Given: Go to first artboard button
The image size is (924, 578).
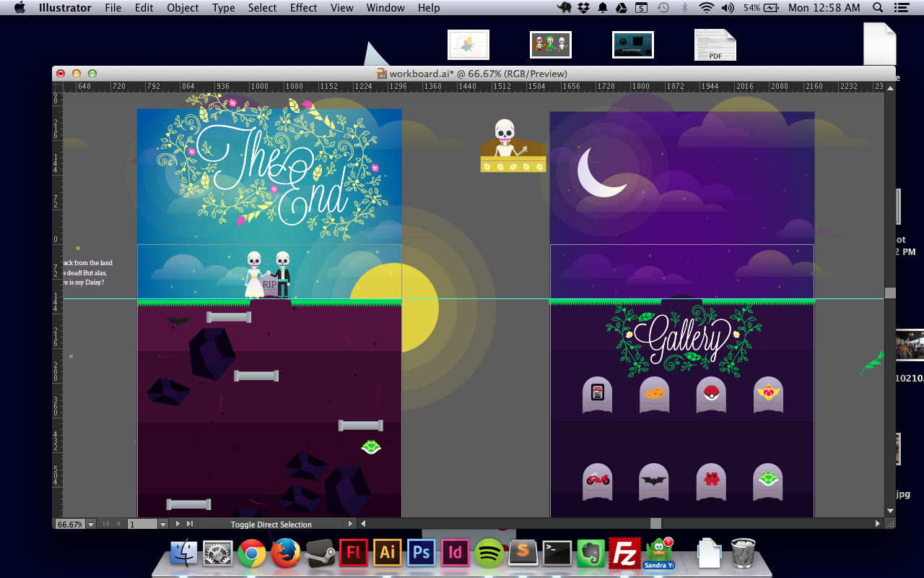Looking at the screenshot, I should coord(106,524).
